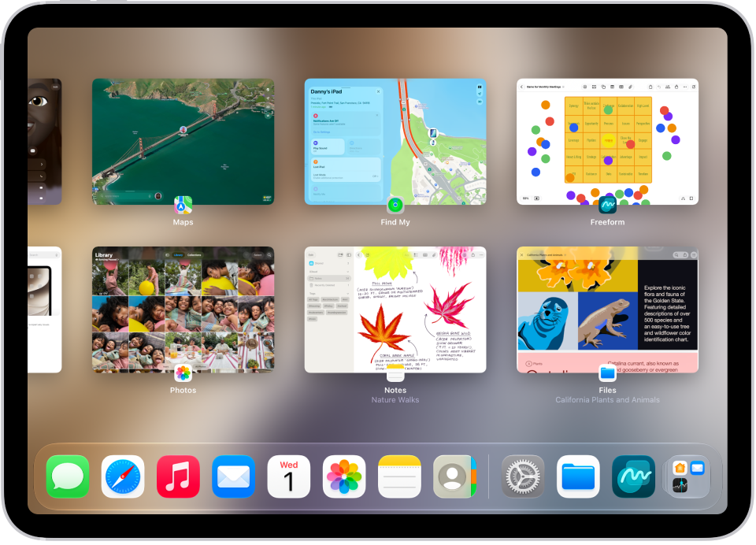This screenshot has height=545, width=756.
Task: Select Collections tab in Photos window
Action: (x=195, y=254)
